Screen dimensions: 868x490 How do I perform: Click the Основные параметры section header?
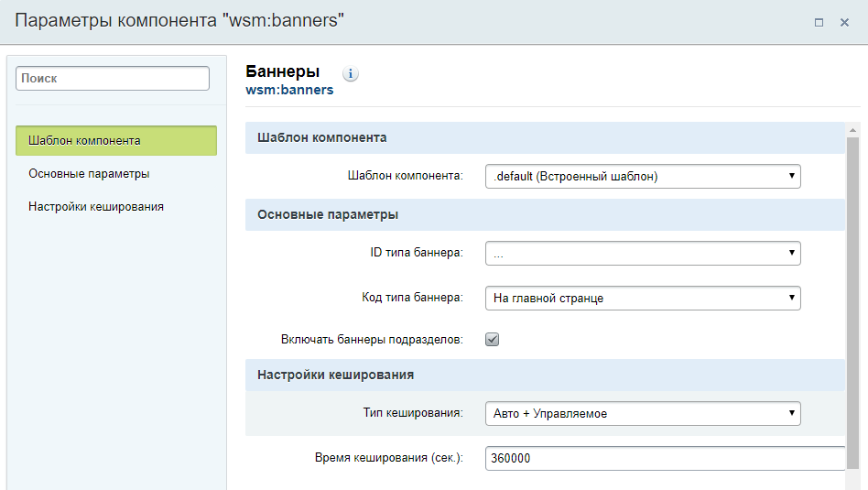[328, 215]
